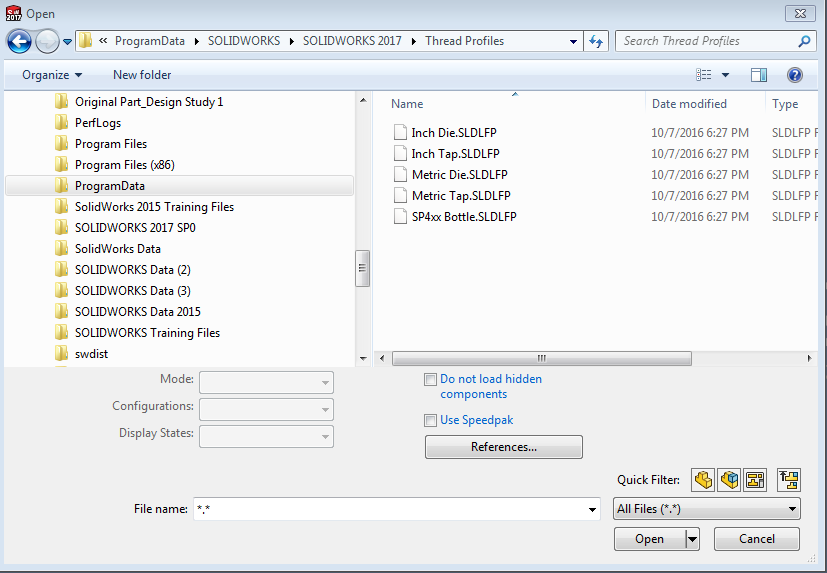Enable Do not load hidden components checkbox
This screenshot has height=573, width=827.
[430, 379]
